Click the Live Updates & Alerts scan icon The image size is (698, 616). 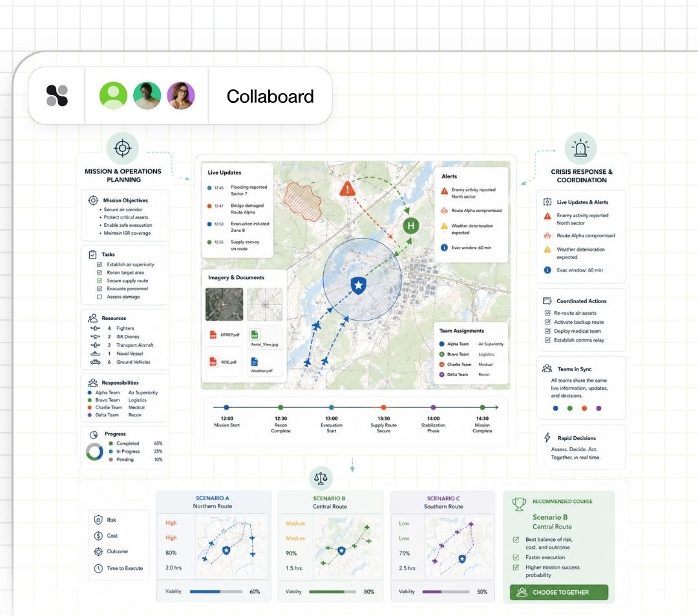[x=547, y=202]
